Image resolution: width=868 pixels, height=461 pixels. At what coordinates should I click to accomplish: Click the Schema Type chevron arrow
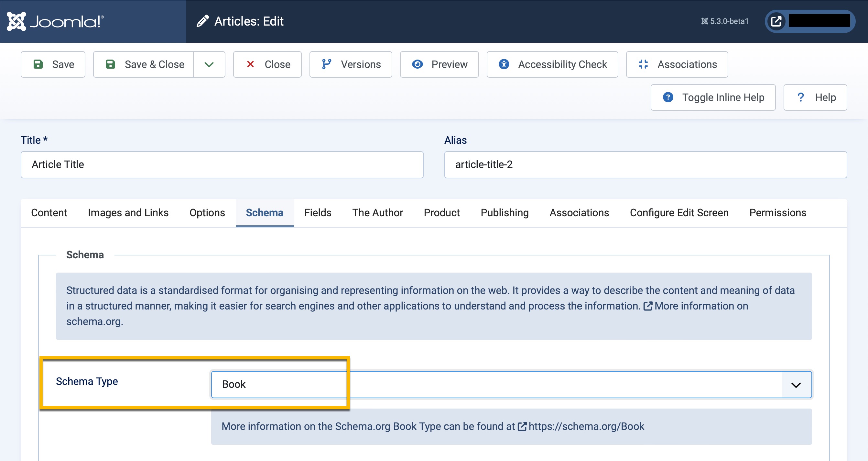(x=796, y=385)
